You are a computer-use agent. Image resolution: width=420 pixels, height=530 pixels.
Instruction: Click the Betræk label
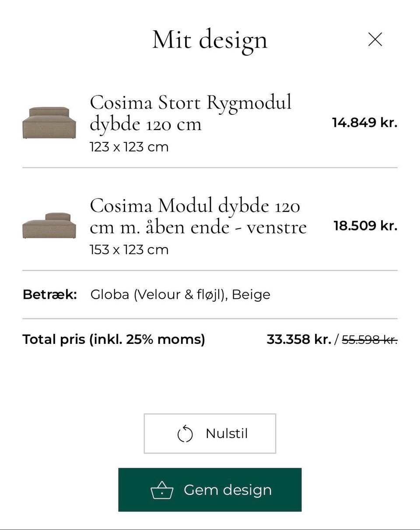tap(49, 294)
